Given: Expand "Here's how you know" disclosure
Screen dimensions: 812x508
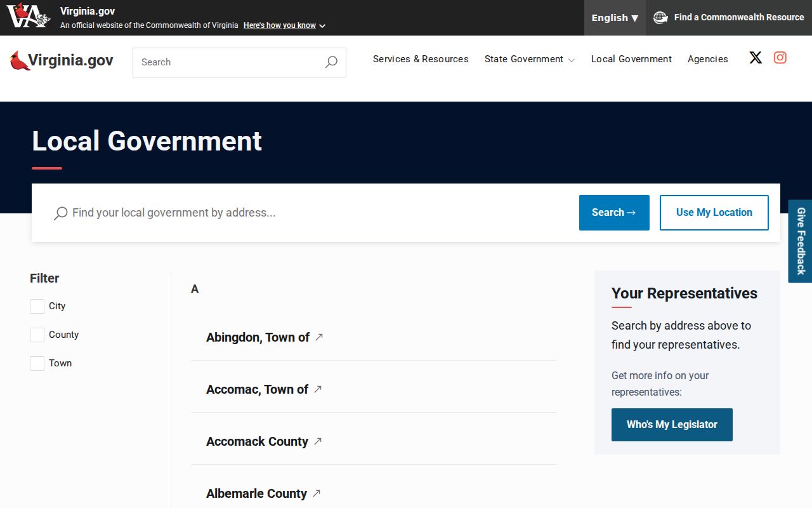Looking at the screenshot, I should [x=284, y=25].
